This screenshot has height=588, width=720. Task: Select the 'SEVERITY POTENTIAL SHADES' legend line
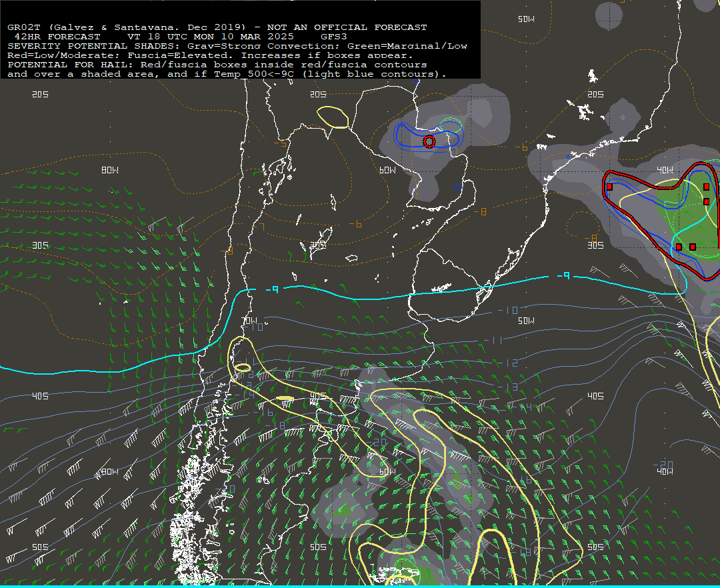(x=237, y=46)
